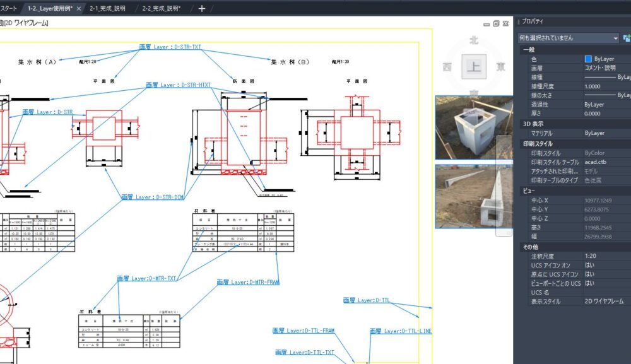This screenshot has height=364, width=631.
Task: Select the lower concrete channel photo
Action: 474,196
